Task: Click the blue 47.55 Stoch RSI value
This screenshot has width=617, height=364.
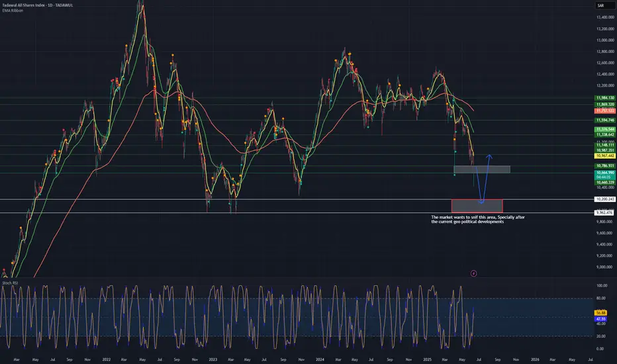Action: coord(601,319)
